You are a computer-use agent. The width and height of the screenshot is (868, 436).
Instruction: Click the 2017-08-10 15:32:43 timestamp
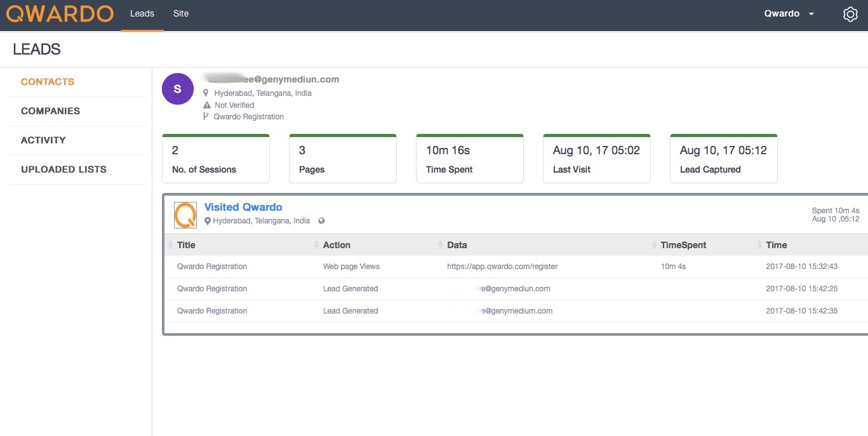(802, 267)
